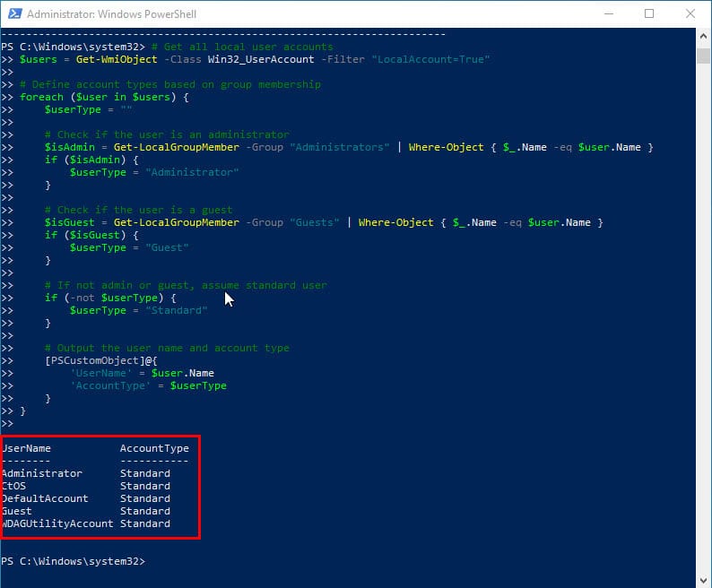The width and height of the screenshot is (712, 588).
Task: Click the 'if ($isGuest) {' line
Action: 91,235
